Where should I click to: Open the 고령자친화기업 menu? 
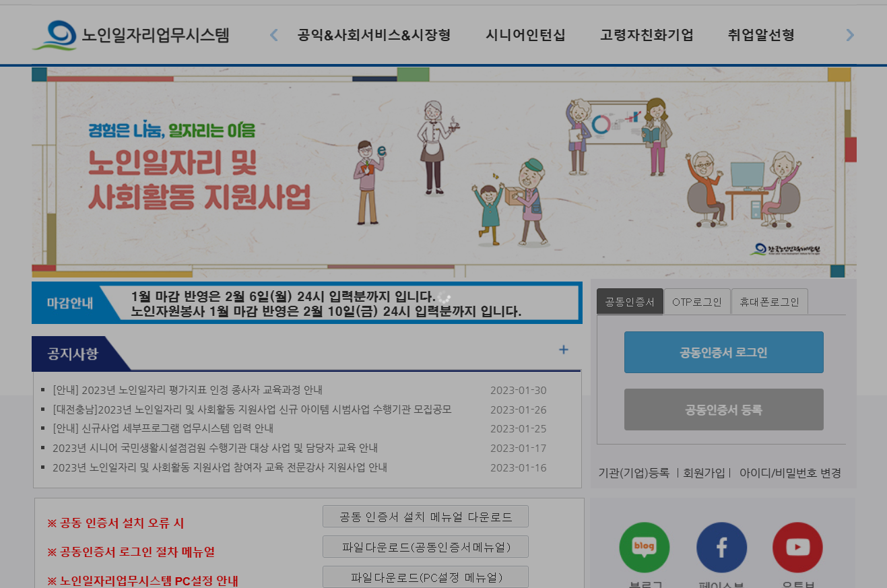pos(646,34)
